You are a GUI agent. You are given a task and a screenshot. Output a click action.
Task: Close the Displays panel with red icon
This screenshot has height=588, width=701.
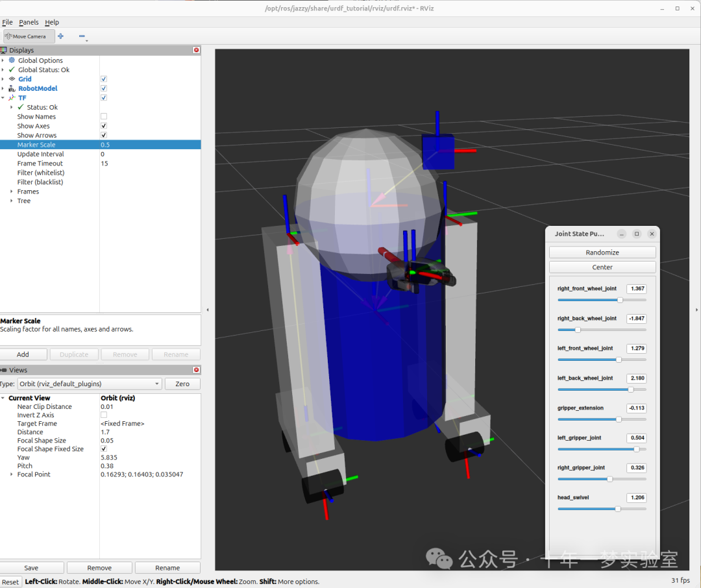pyautogui.click(x=196, y=50)
